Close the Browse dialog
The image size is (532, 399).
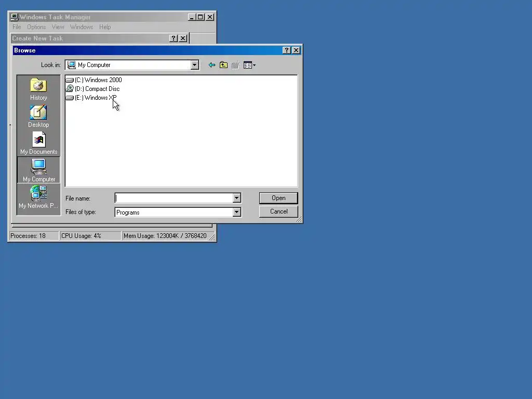pyautogui.click(x=296, y=50)
